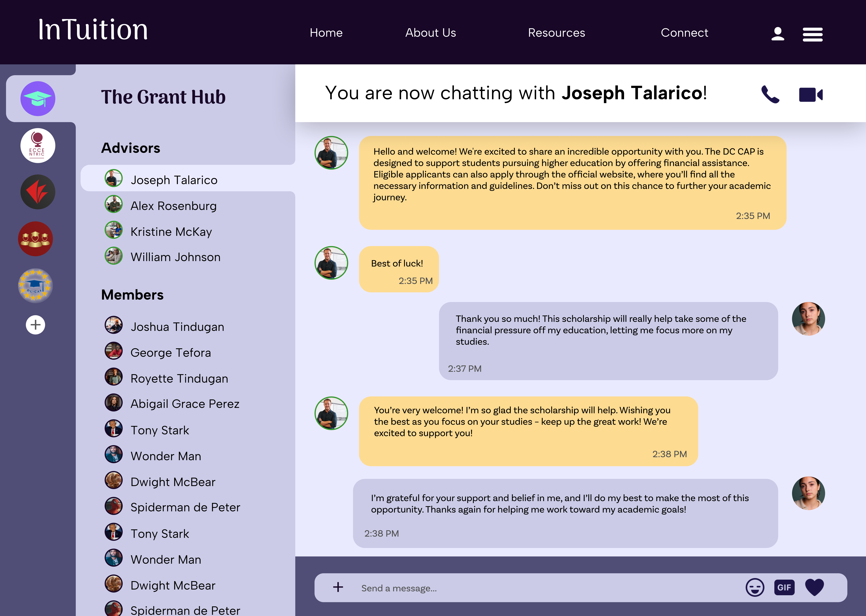The height and width of the screenshot is (616, 866).
Task: Click the Members section heading
Action: (x=132, y=295)
